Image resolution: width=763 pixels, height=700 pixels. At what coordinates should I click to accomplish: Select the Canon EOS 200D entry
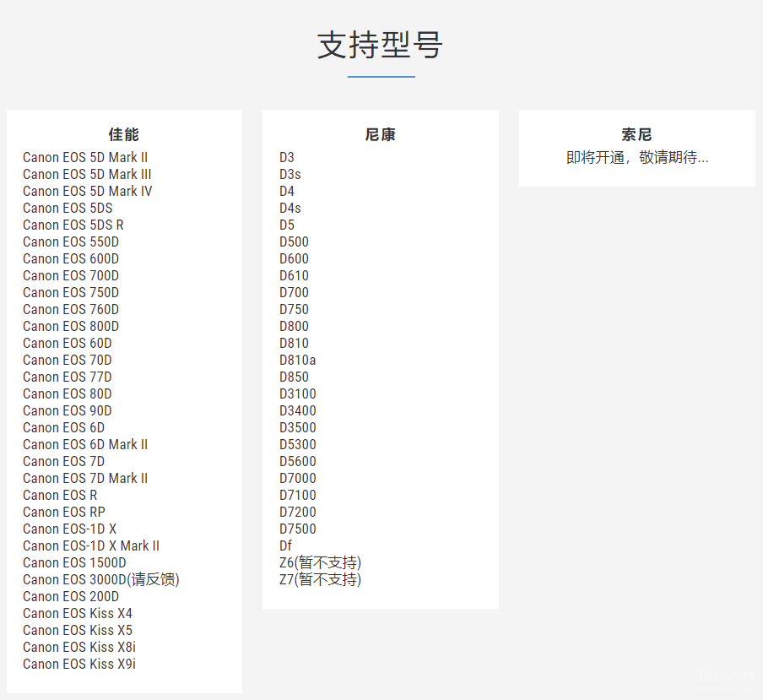tap(71, 596)
